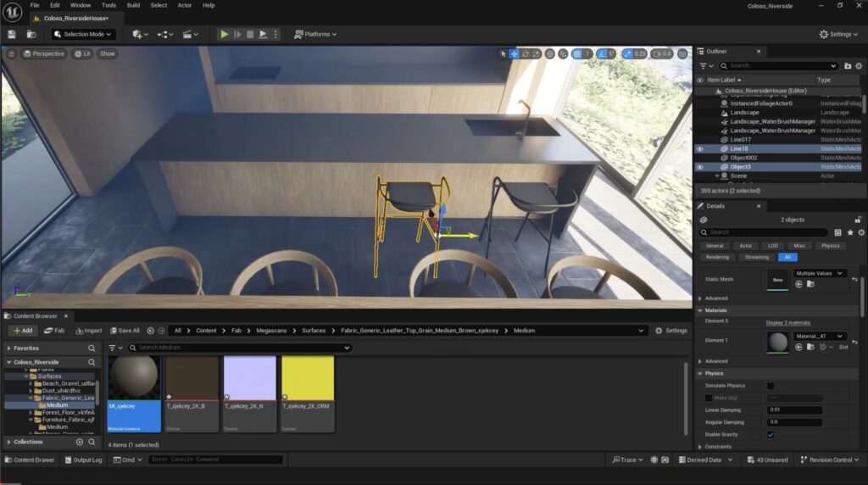Viewport: 868px width, 485px height.
Task: Open the quick add to project dropdown
Action: (140, 34)
